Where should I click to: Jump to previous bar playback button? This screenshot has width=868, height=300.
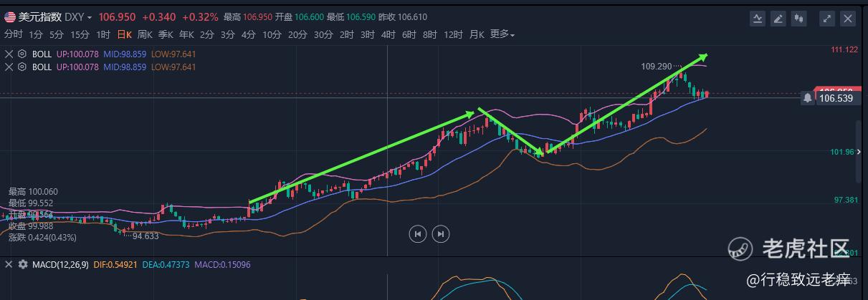pyautogui.click(x=418, y=233)
